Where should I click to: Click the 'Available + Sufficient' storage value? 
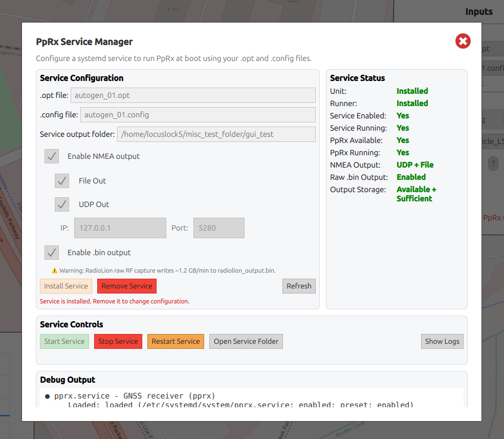pyautogui.click(x=417, y=194)
